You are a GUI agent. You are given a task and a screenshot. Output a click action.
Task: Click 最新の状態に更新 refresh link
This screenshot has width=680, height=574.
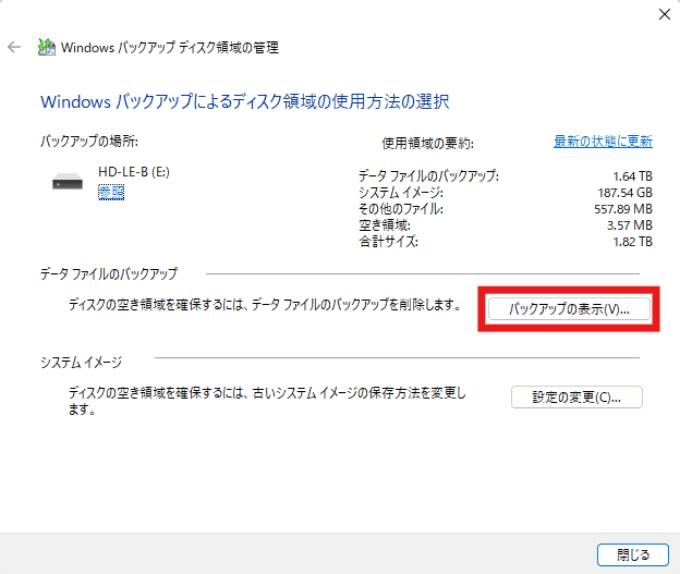603,141
